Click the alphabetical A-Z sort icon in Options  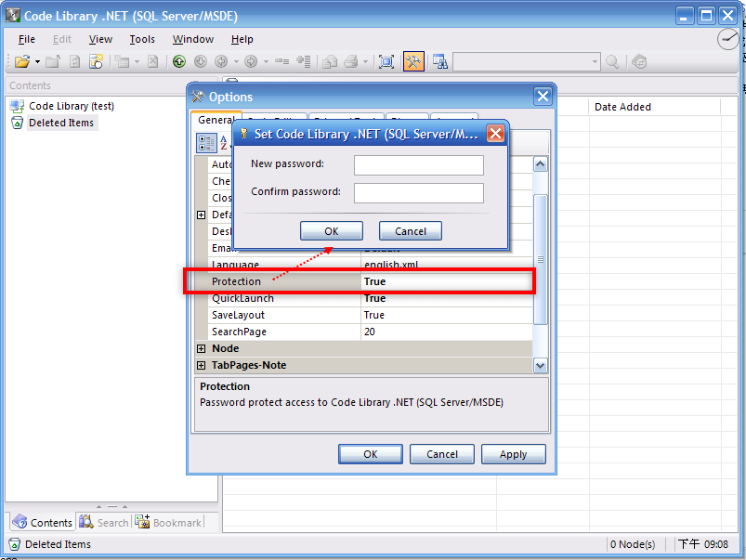point(224,143)
